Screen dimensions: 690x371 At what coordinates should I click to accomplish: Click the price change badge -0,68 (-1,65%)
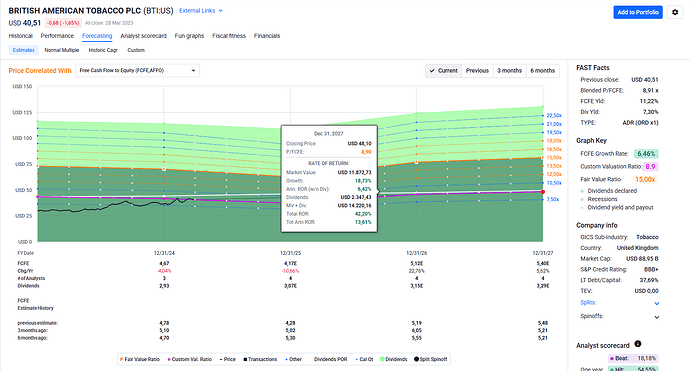point(63,23)
